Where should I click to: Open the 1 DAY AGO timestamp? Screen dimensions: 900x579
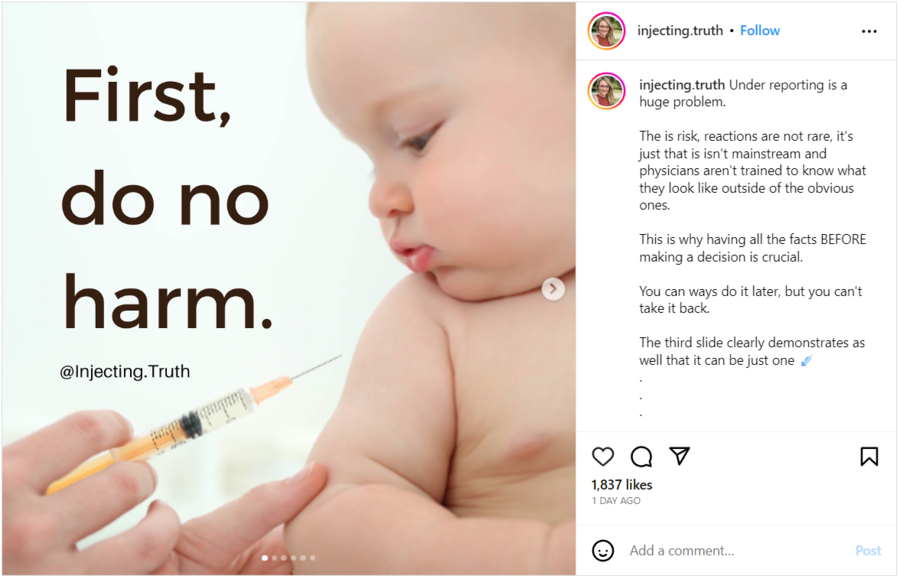pyautogui.click(x=616, y=501)
